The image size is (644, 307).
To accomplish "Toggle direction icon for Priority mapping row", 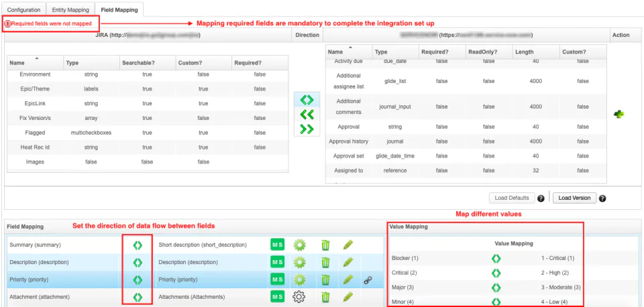I will [x=138, y=280].
